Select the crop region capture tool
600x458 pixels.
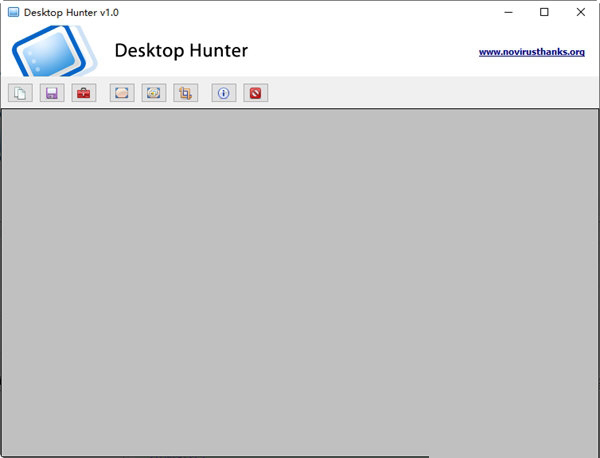[x=186, y=93]
